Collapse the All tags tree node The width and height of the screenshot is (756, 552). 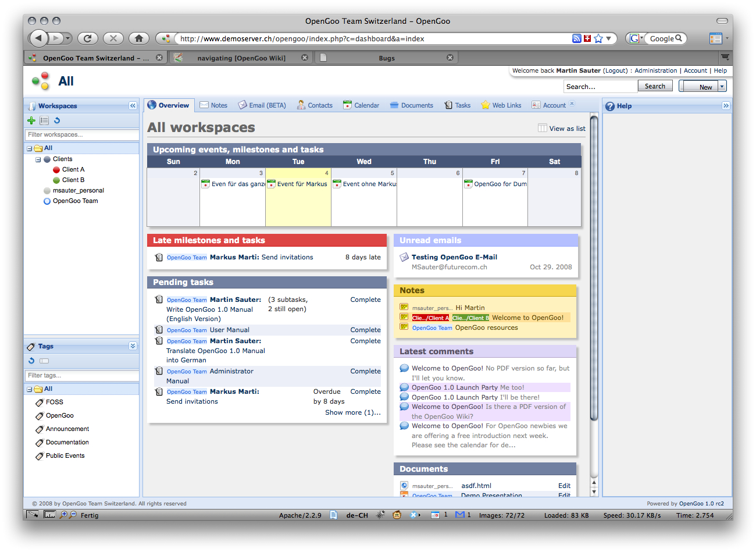click(29, 389)
